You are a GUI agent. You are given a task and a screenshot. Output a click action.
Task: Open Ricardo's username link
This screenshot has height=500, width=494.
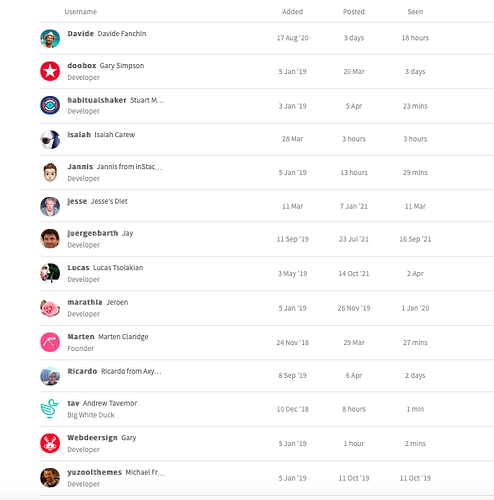(x=82, y=371)
